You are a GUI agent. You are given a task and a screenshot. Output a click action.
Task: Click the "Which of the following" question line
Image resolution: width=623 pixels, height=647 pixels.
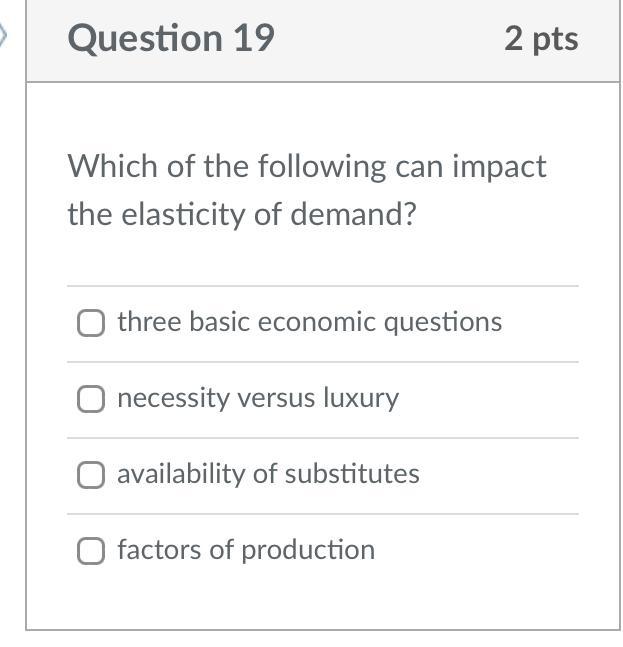point(306,166)
